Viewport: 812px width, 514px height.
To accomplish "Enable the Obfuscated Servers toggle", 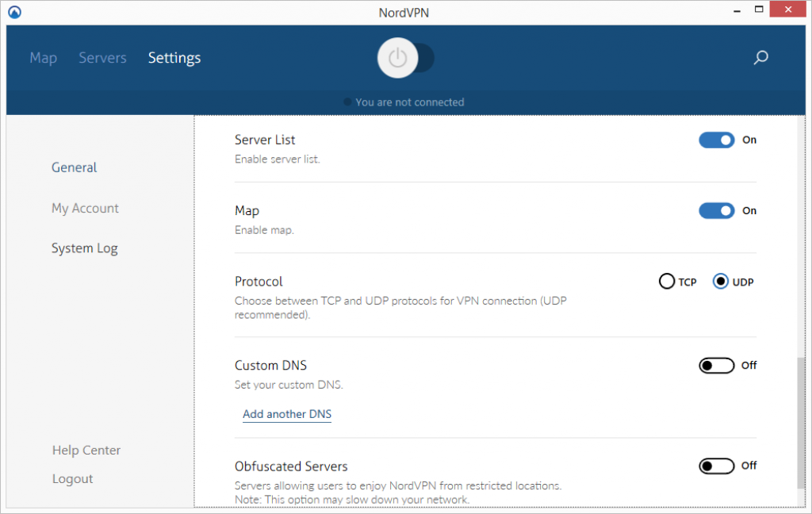I will [716, 466].
